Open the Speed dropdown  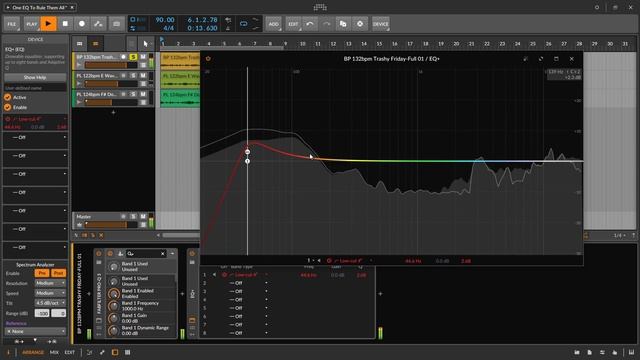coord(50,293)
